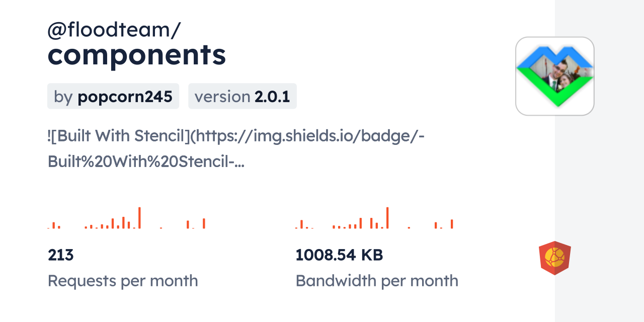Select the rightmost bar of the requests chart
Image resolution: width=644 pixels, height=322 pixels.
tap(204, 223)
